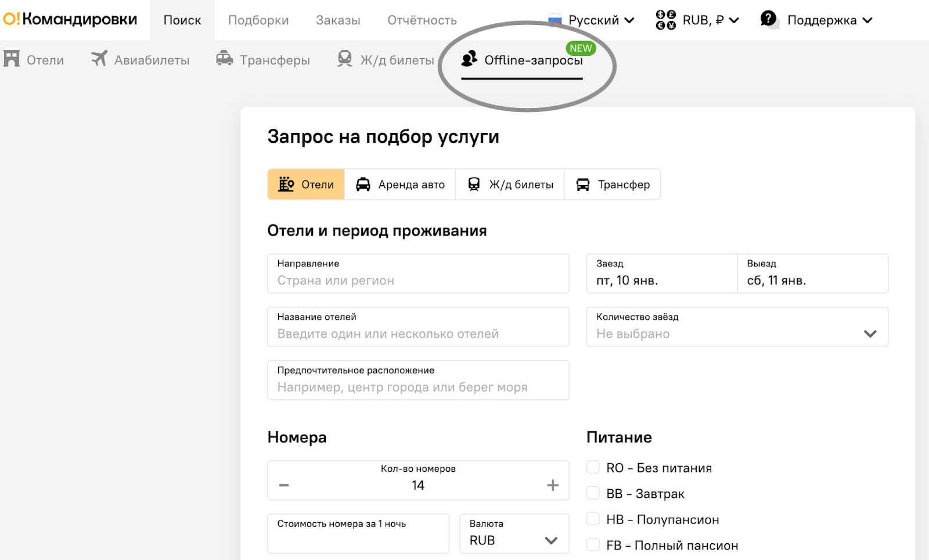Screen dimensions: 929x560
Task: Click the support question mark icon
Action: click(x=769, y=19)
